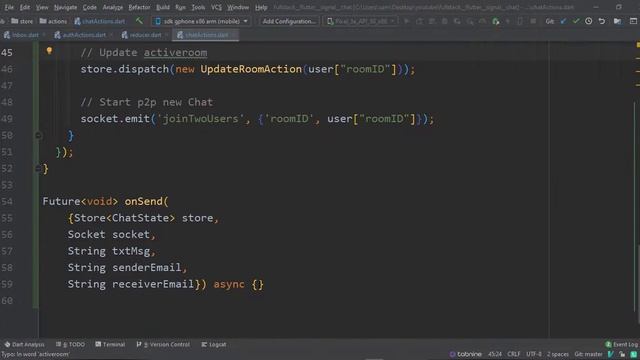This screenshot has width=640, height=360.
Task: Click the chatActions.dart breadcrumb
Action: (100, 21)
